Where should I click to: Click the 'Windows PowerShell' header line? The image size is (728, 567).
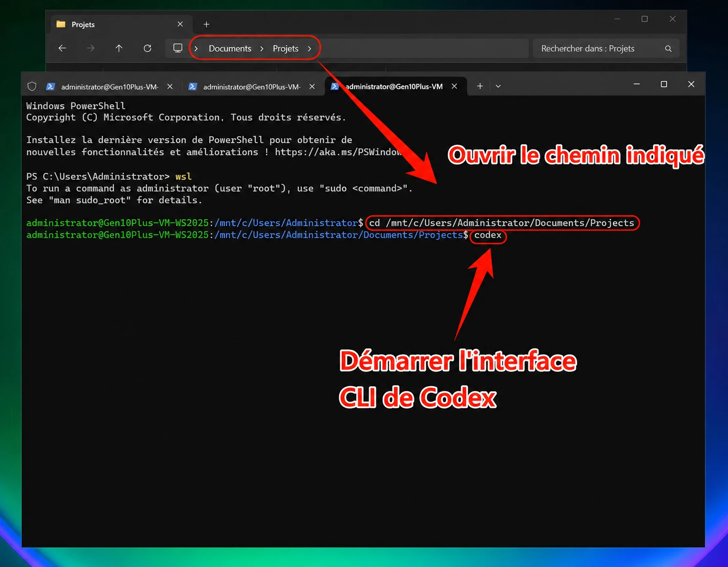coord(76,106)
